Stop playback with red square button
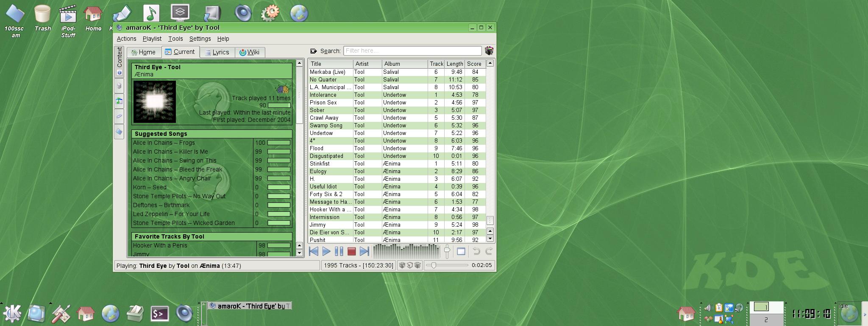868x326 pixels. click(x=351, y=251)
